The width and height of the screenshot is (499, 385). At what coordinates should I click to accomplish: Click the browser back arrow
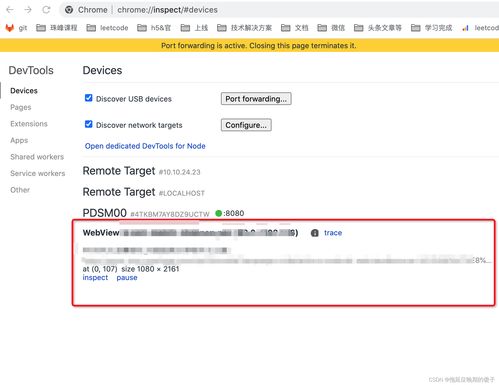click(x=10, y=10)
